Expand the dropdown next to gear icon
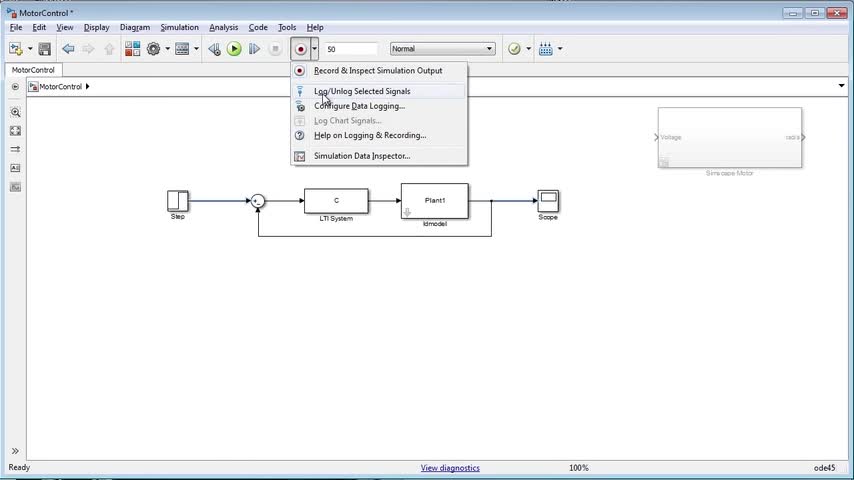 tap(167, 49)
